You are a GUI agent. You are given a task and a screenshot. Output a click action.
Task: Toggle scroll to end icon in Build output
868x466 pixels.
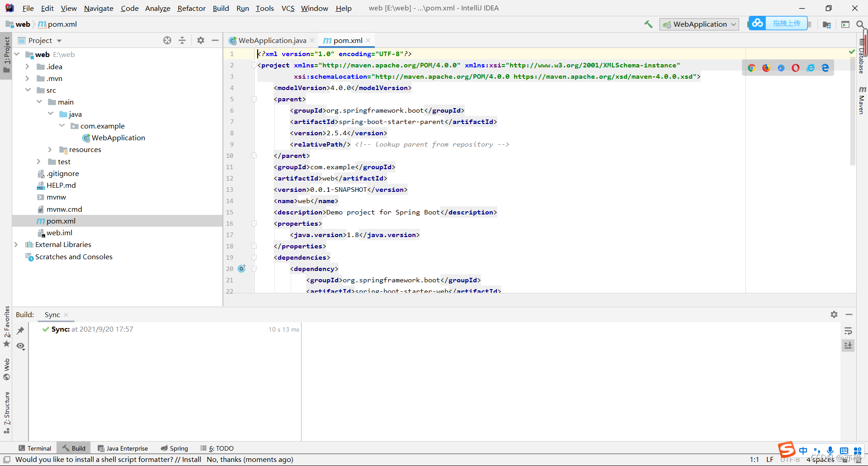click(848, 346)
